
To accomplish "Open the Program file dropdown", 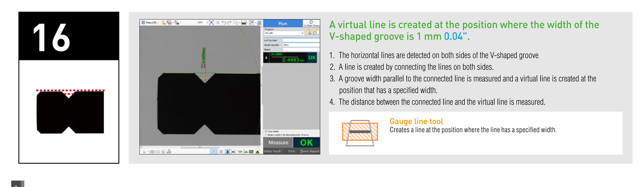I will [284, 33].
